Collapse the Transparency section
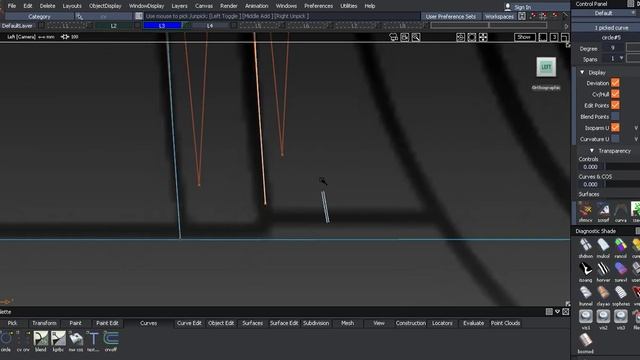640x360 pixels. (x=592, y=151)
